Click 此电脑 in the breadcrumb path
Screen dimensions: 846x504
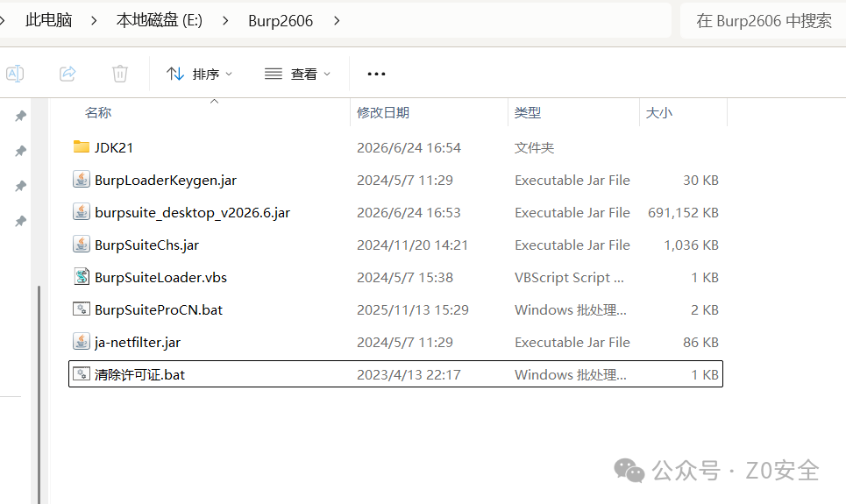point(48,20)
